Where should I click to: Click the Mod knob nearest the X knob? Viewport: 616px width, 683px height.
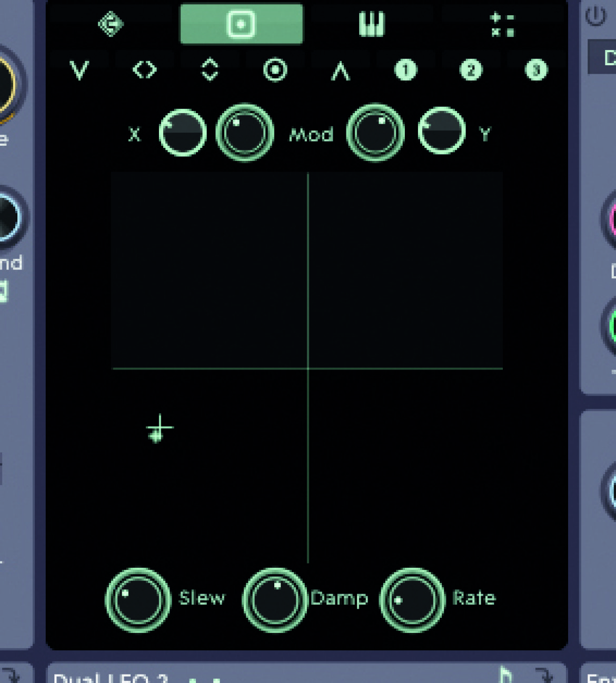[x=245, y=133]
